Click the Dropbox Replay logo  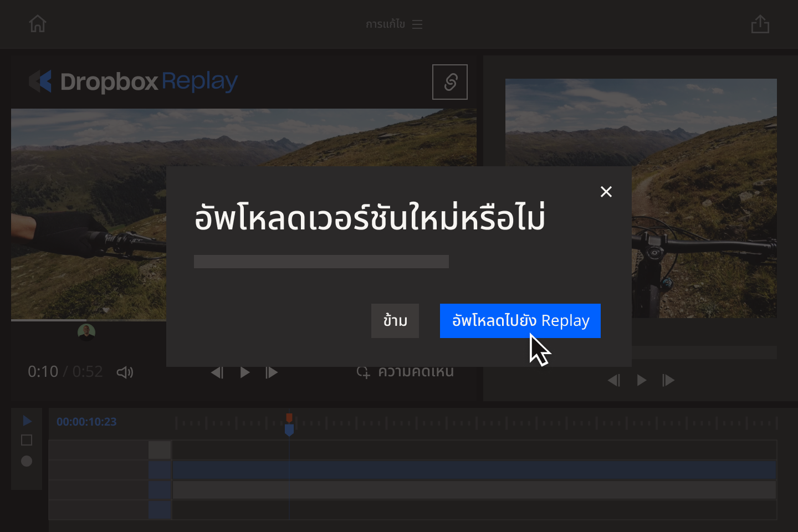pyautogui.click(x=133, y=81)
